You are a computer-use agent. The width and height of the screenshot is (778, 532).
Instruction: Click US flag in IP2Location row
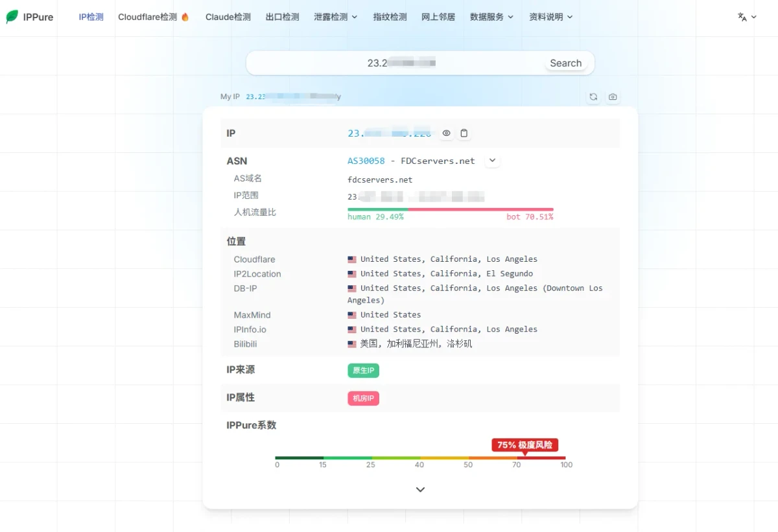click(352, 274)
